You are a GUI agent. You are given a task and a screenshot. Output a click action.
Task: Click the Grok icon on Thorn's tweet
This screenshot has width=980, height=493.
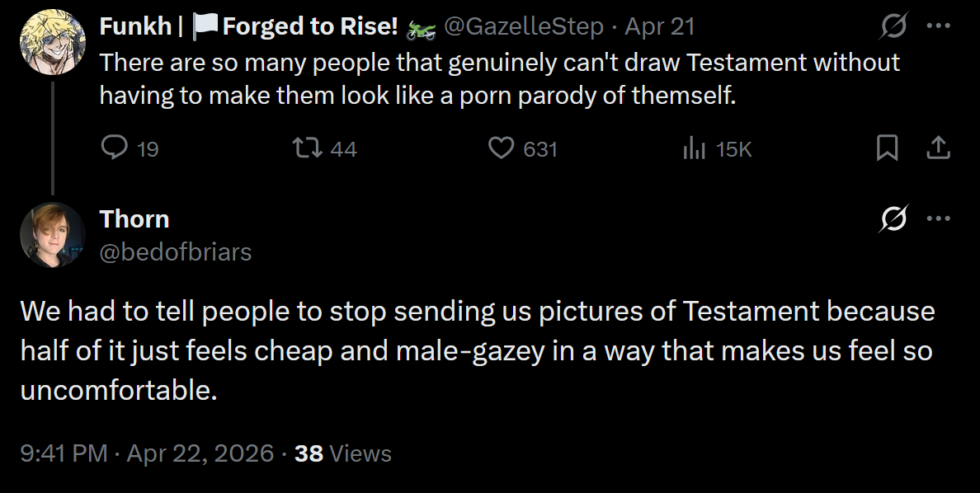(x=894, y=219)
